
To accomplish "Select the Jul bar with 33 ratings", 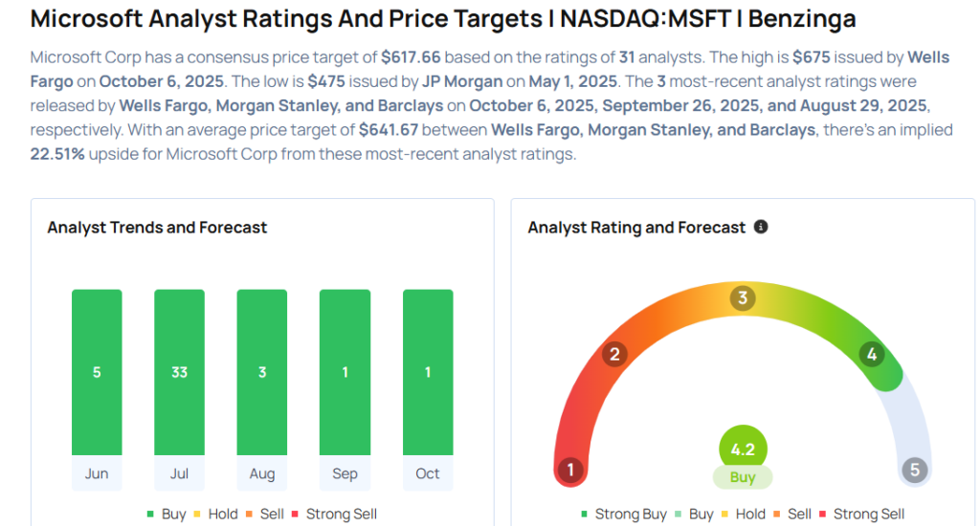I will click(179, 372).
